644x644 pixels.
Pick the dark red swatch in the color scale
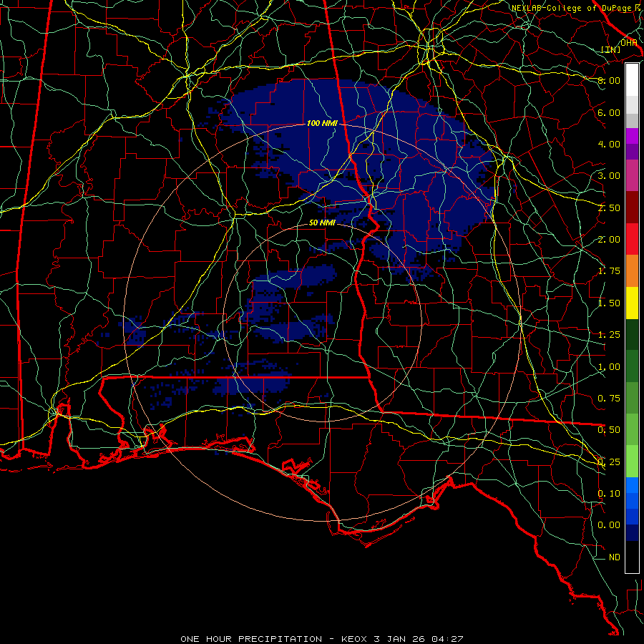632,208
